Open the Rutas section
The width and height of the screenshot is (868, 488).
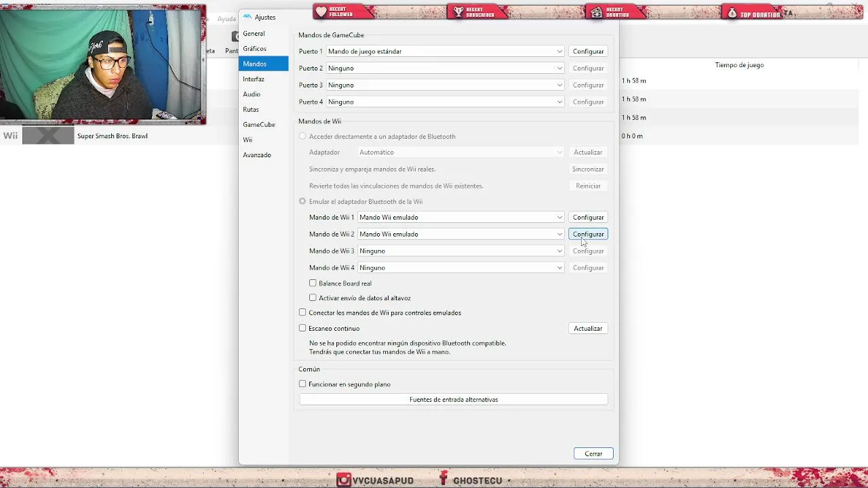264,109
